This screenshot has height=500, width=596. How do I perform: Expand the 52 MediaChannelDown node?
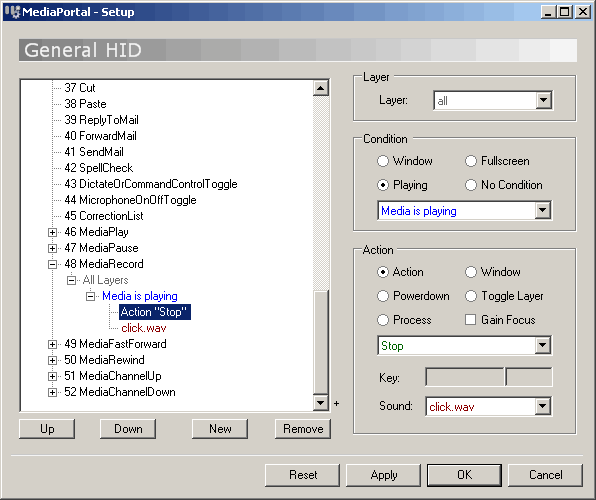point(52,392)
